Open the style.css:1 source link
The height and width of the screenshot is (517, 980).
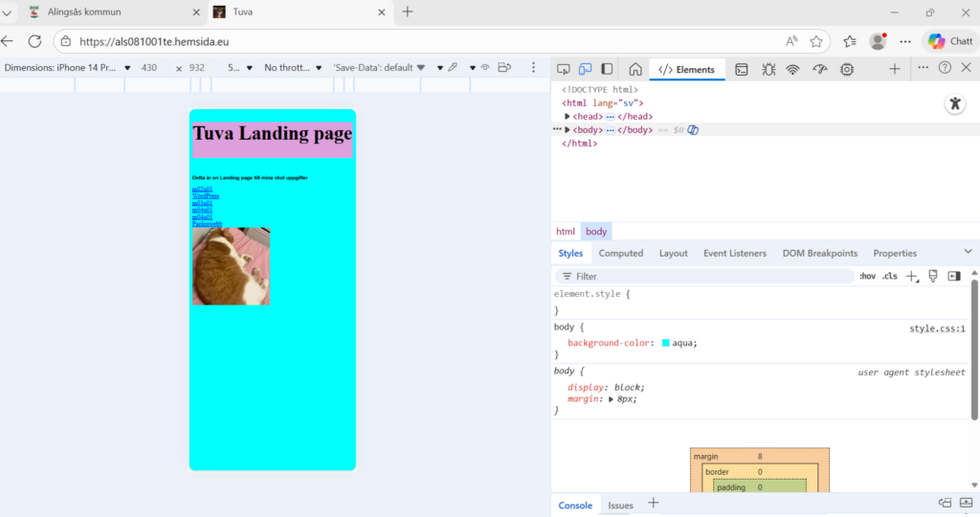(x=937, y=328)
